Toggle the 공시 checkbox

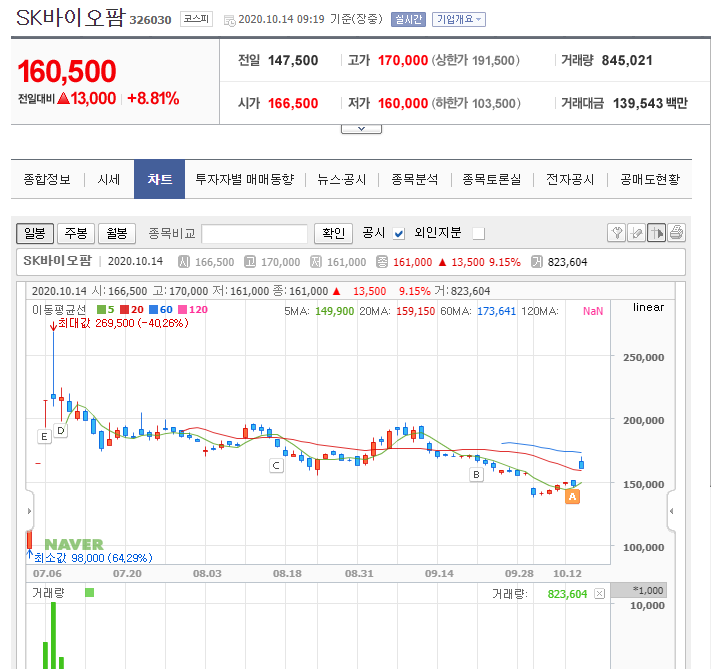399,234
